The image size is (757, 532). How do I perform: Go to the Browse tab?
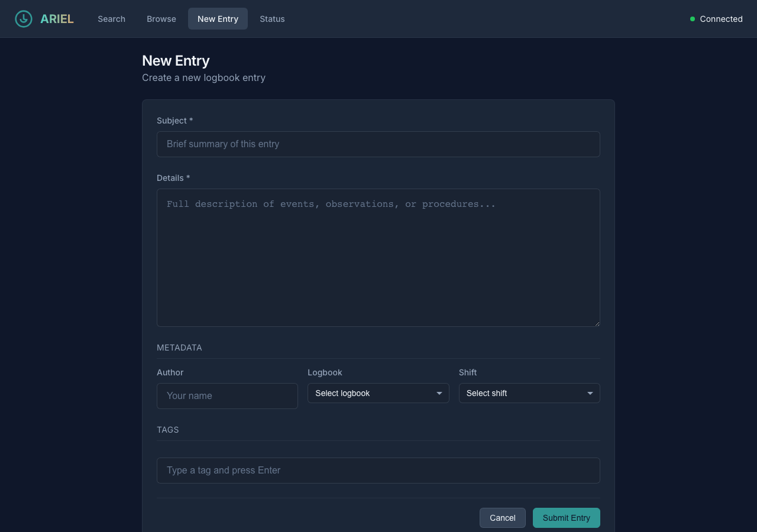161,19
